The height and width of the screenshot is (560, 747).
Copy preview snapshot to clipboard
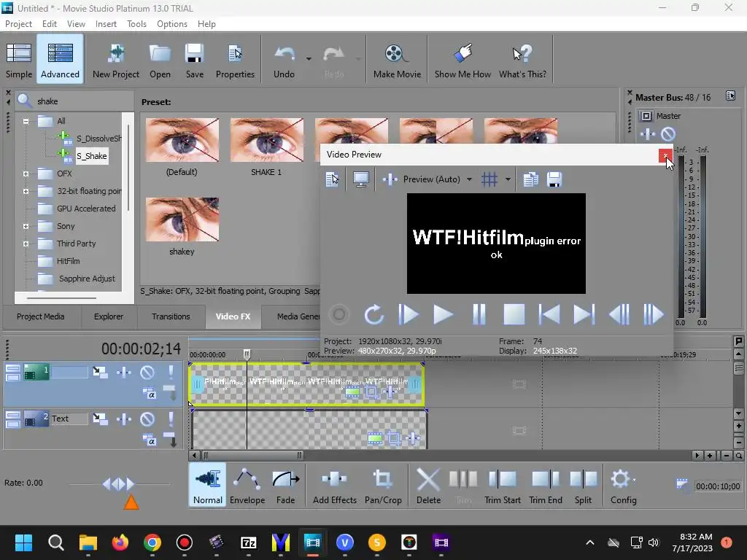[x=530, y=179]
